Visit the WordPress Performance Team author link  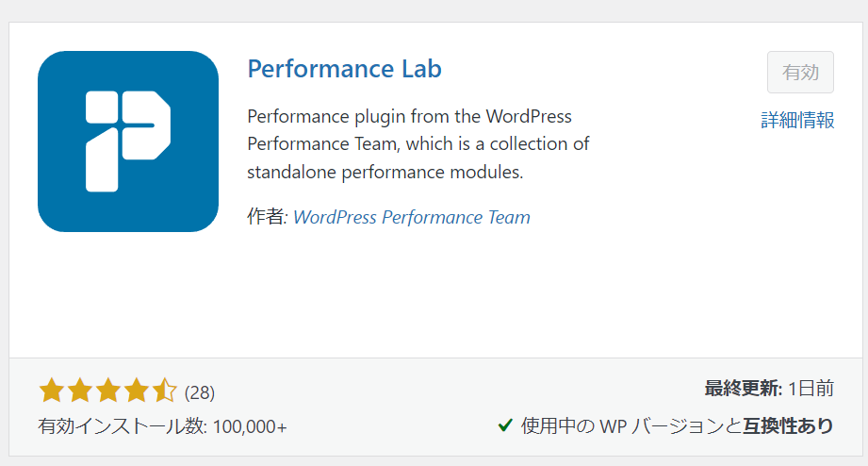[x=411, y=217]
